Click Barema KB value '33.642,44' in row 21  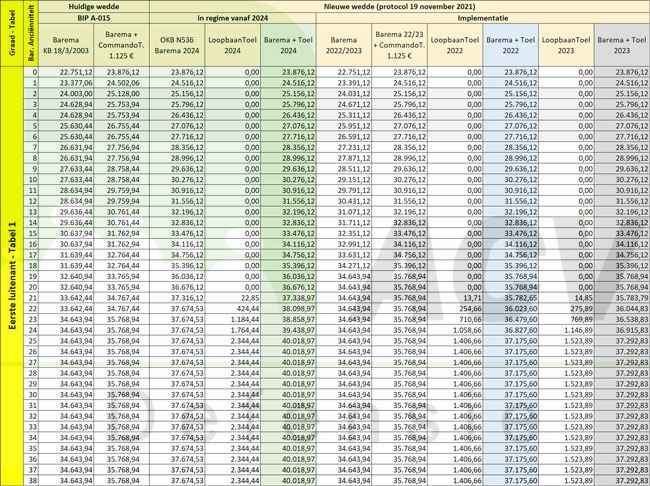[x=76, y=298]
